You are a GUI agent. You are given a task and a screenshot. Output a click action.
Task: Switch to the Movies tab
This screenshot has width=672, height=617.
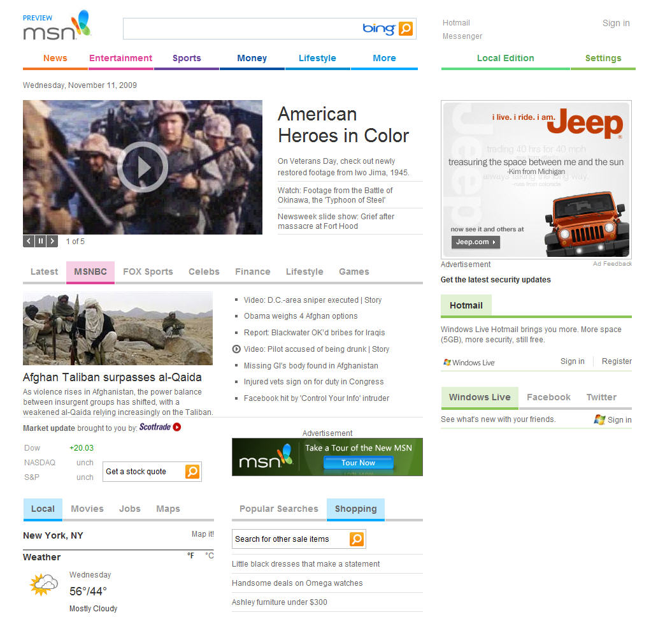point(87,509)
